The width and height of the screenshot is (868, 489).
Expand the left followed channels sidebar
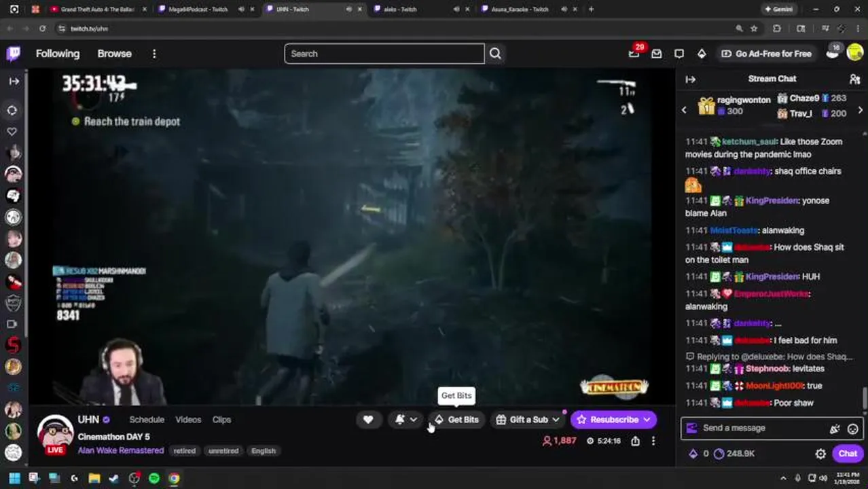point(14,81)
